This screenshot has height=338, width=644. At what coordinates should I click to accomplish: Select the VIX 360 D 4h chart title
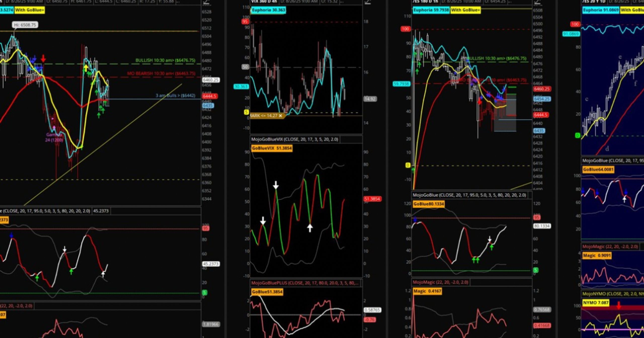pyautogui.click(x=264, y=2)
